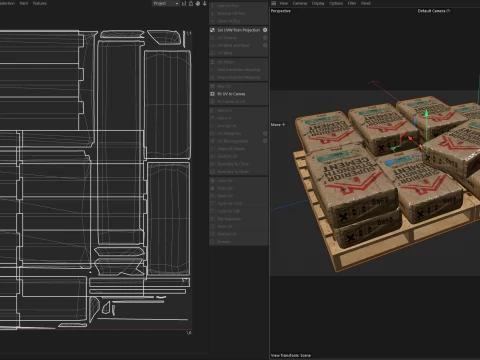
Task: Click Align UV Islands
Action: 231,149
